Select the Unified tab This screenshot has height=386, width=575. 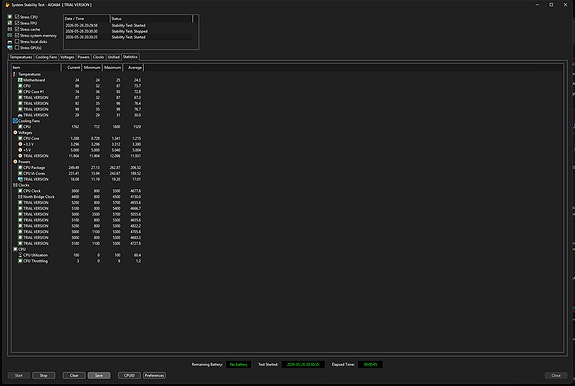[x=114, y=57]
